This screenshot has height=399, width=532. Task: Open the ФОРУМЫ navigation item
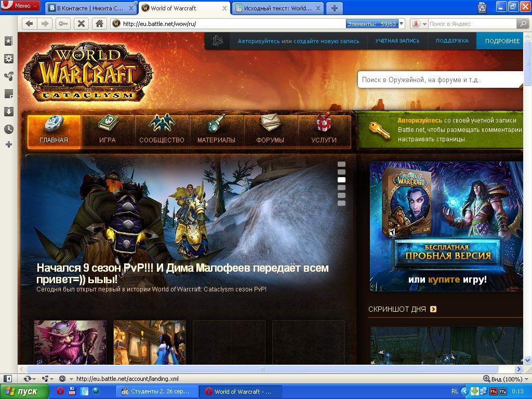pos(270,131)
